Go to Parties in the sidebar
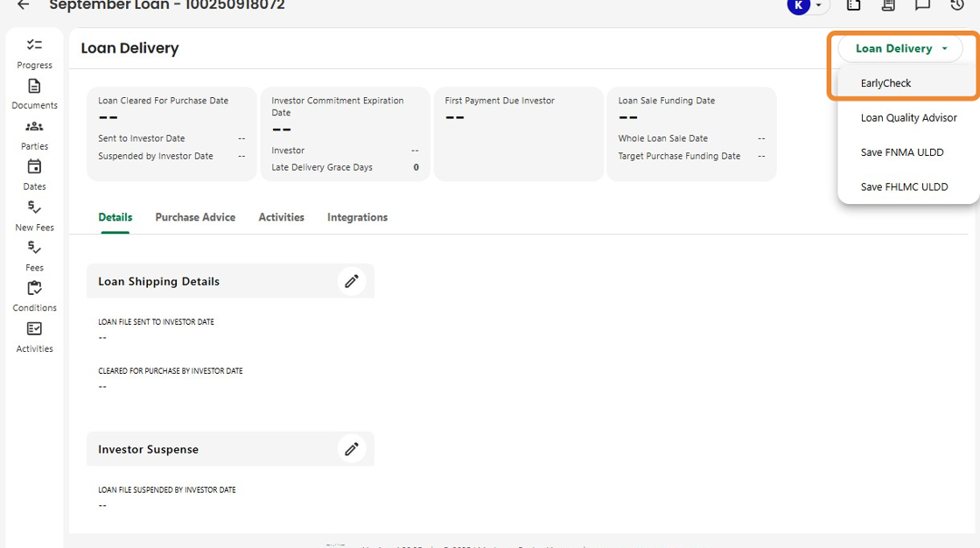This screenshot has height=548, width=980. 34,134
